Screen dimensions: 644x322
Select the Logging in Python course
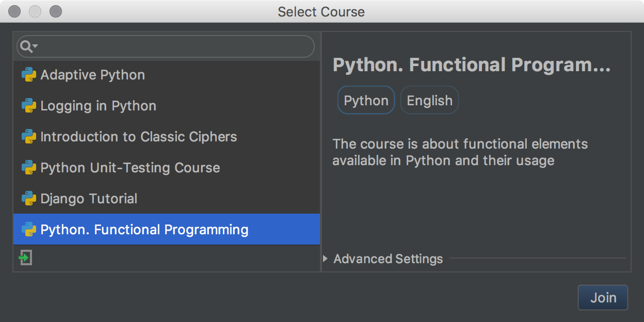click(x=166, y=106)
